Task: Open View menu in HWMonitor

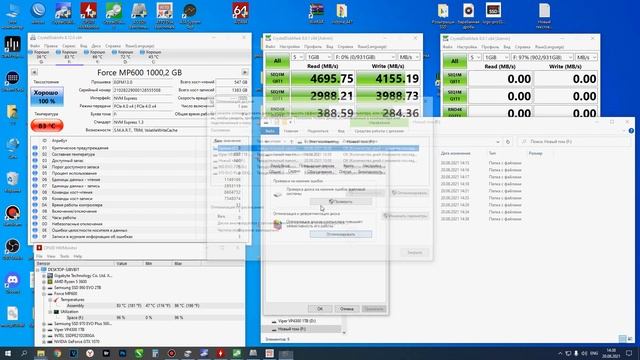Action: [x=51, y=256]
